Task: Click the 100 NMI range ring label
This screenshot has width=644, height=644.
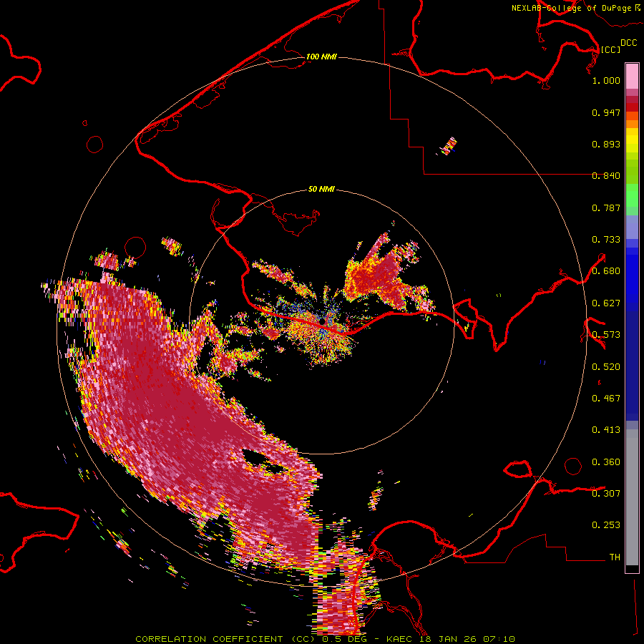Action: tap(321, 57)
